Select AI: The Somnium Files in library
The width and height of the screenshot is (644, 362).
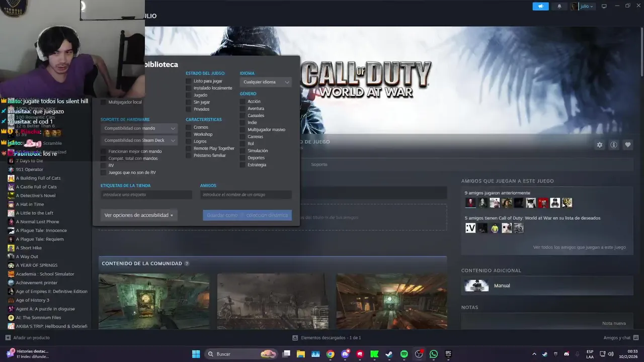[x=38, y=318]
